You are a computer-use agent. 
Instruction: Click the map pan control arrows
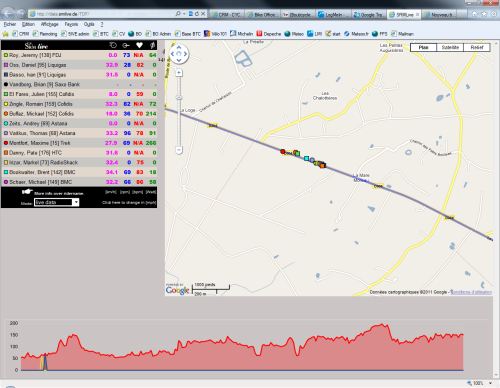click(179, 54)
